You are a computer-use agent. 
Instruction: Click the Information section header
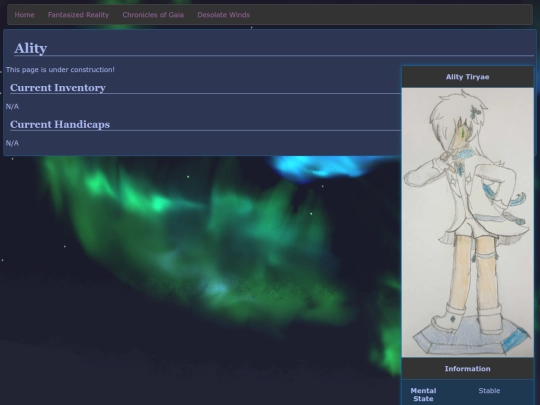467,368
